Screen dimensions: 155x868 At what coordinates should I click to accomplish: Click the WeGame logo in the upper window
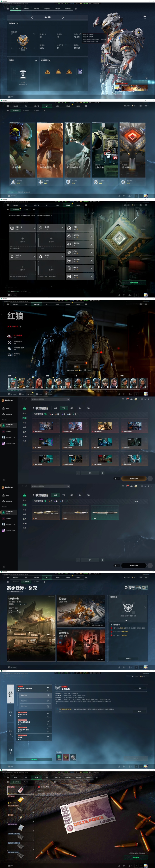[7, 400]
